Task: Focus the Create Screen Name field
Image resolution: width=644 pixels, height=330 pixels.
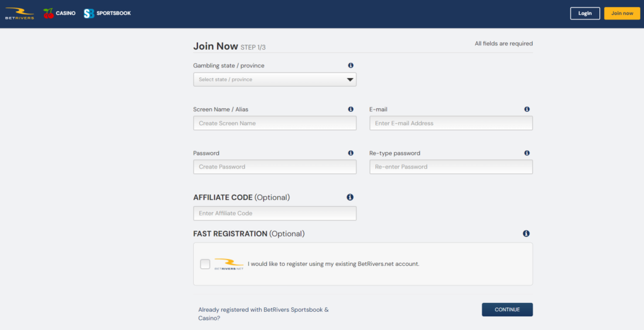Action: coord(275,123)
